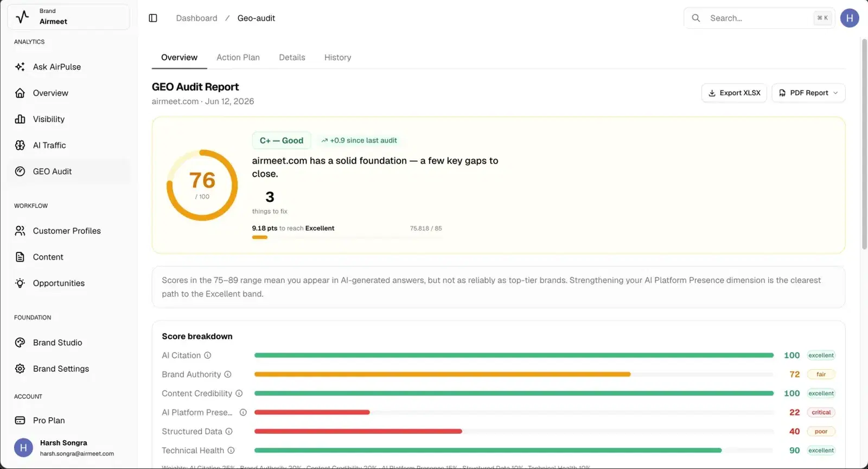Click the +0.9 since last audit text
The width and height of the screenshot is (868, 469).
(363, 141)
